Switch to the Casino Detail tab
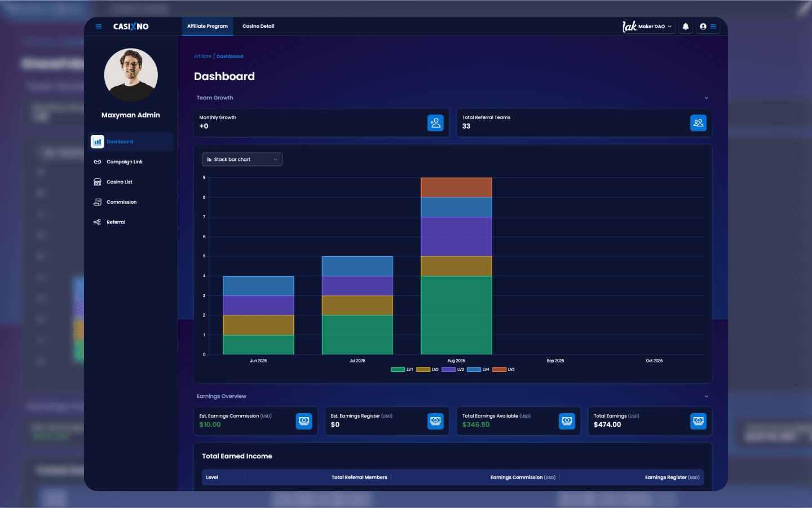Image resolution: width=812 pixels, height=508 pixels. pos(258,26)
